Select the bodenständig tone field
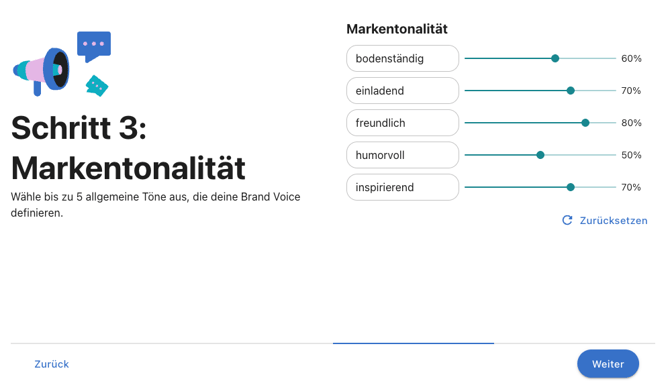Viewport: 670px width, 381px height. (403, 59)
